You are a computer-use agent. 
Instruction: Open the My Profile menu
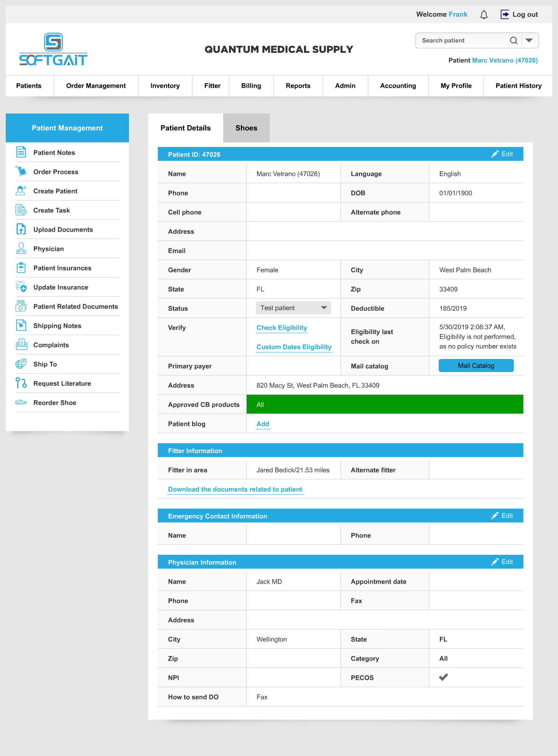(x=456, y=86)
